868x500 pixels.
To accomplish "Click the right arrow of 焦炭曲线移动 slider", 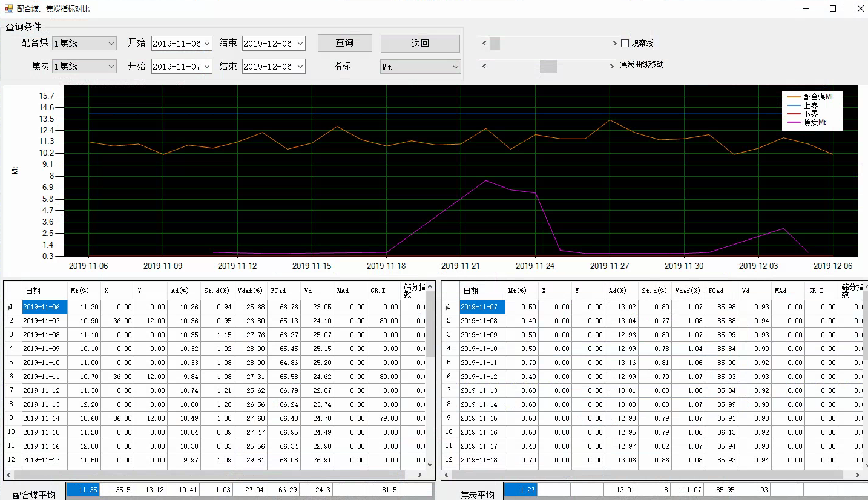I will click(613, 66).
